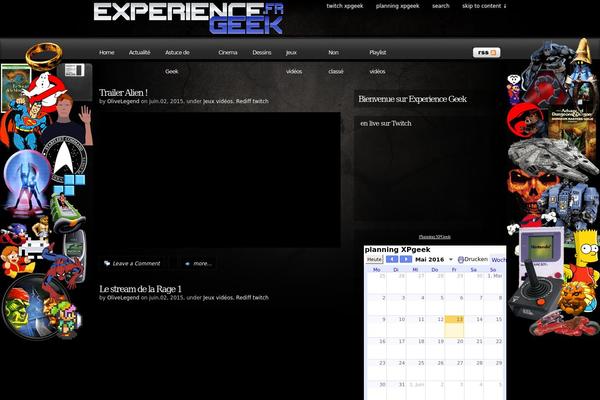
Task: Click Rediff twitch category under Trailer Alien
Action: [x=252, y=101]
